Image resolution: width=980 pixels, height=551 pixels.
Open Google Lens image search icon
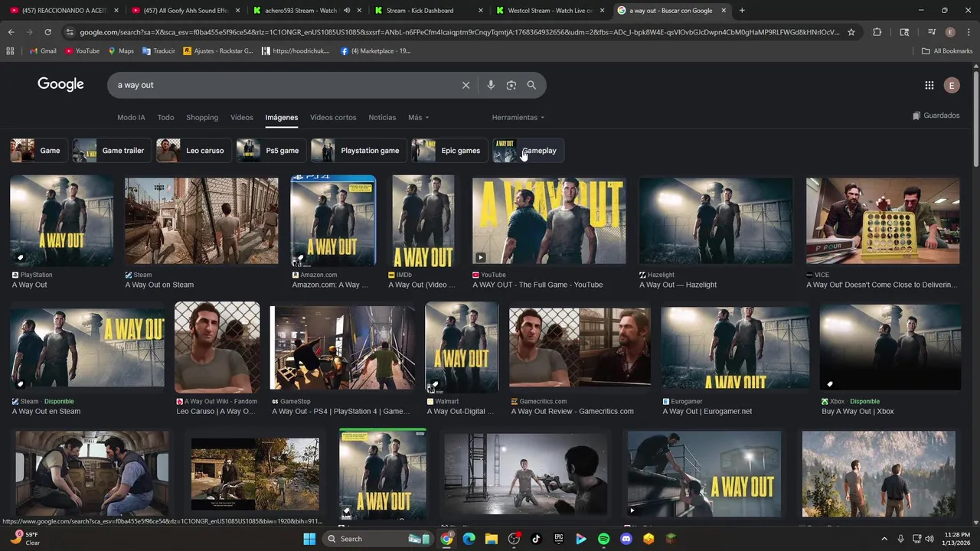[x=511, y=85]
